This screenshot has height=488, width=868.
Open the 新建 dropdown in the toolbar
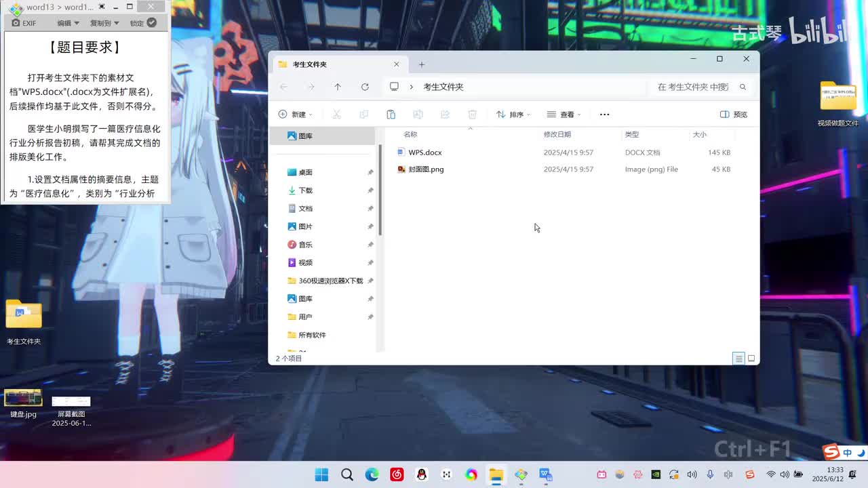[x=296, y=115]
